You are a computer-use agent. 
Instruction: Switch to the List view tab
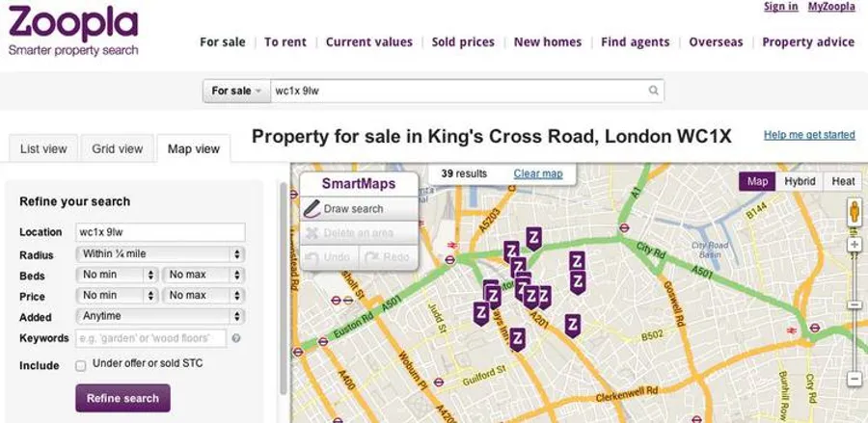43,148
